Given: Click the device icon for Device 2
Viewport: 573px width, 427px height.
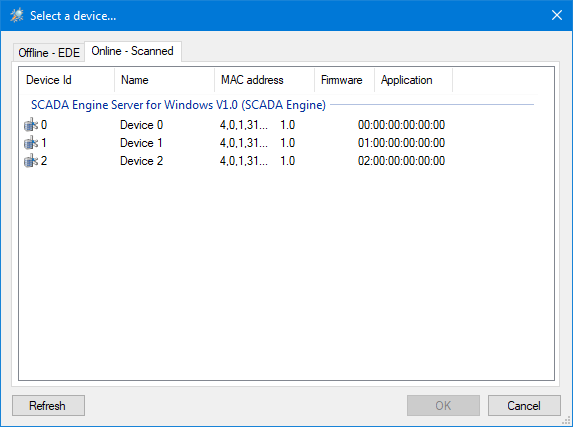Looking at the screenshot, I should 31,160.
